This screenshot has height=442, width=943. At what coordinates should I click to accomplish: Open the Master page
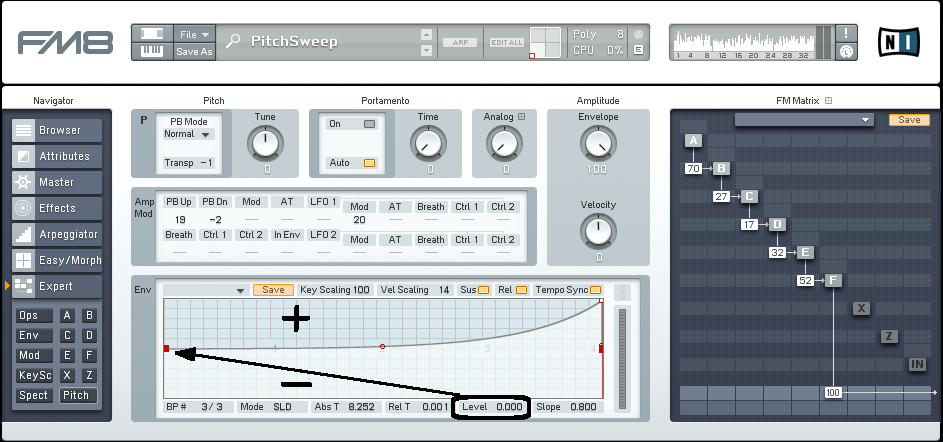tap(57, 182)
